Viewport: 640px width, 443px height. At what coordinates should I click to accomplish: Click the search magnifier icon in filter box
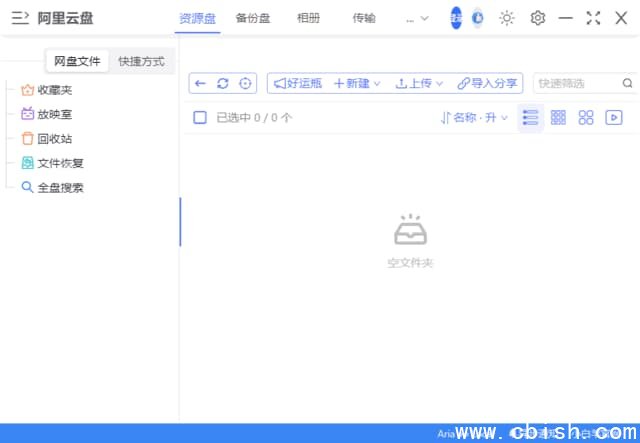(x=627, y=83)
